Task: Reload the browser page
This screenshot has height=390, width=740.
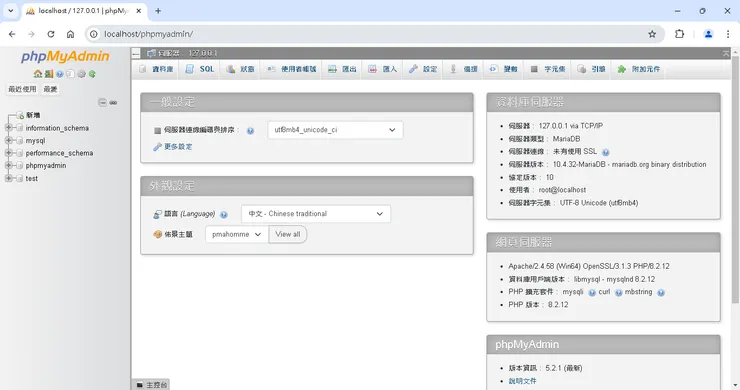Action: pos(51,34)
